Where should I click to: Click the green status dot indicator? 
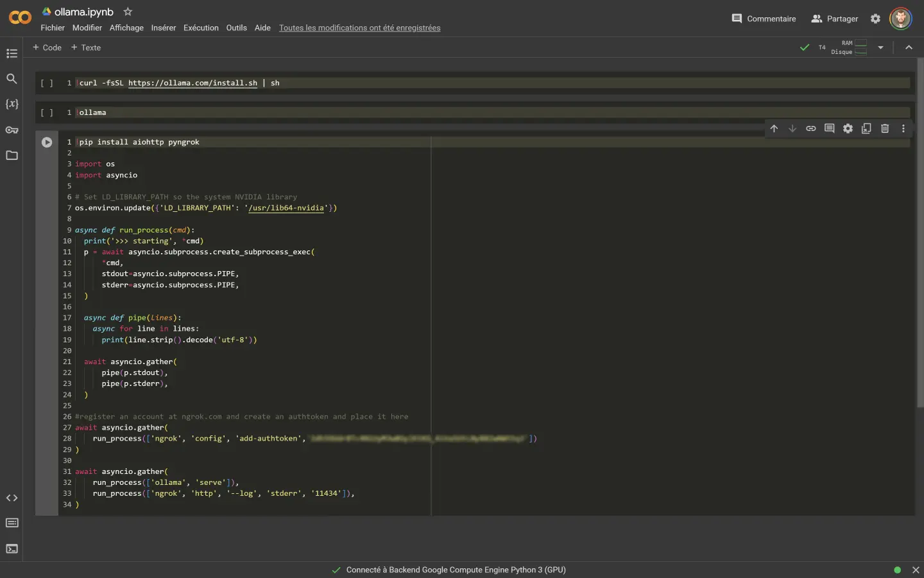pos(897,570)
